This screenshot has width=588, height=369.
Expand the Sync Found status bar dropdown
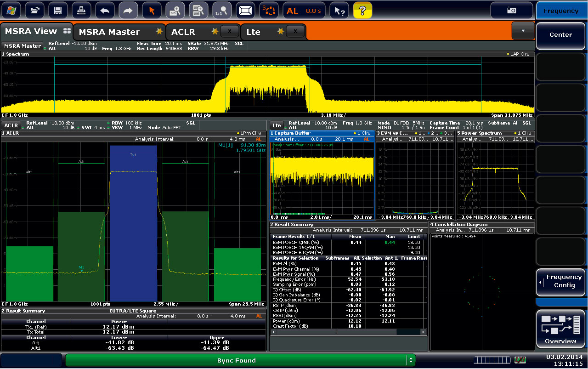pos(411,360)
